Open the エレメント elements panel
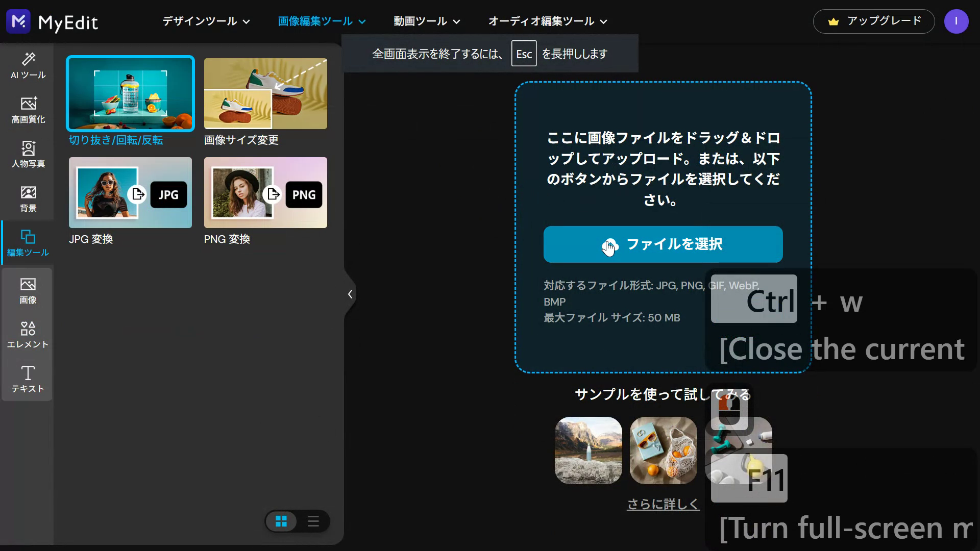The height and width of the screenshot is (551, 980). pyautogui.click(x=28, y=335)
